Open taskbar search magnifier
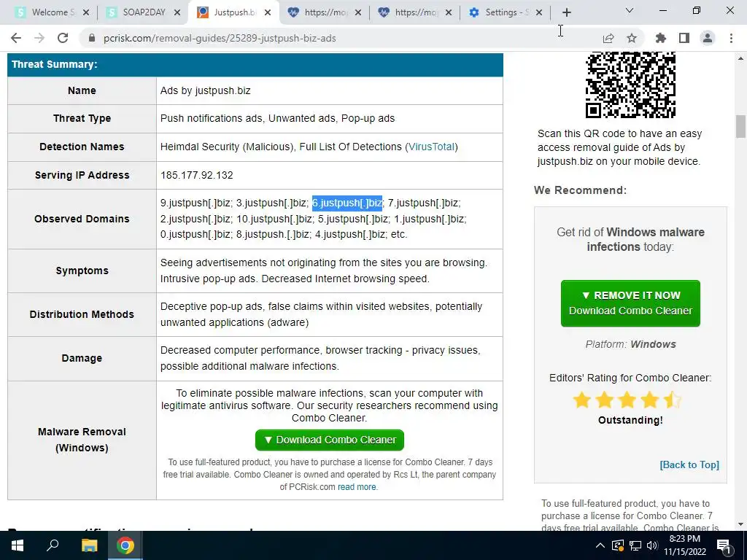The width and height of the screenshot is (747, 560). pos(53,545)
